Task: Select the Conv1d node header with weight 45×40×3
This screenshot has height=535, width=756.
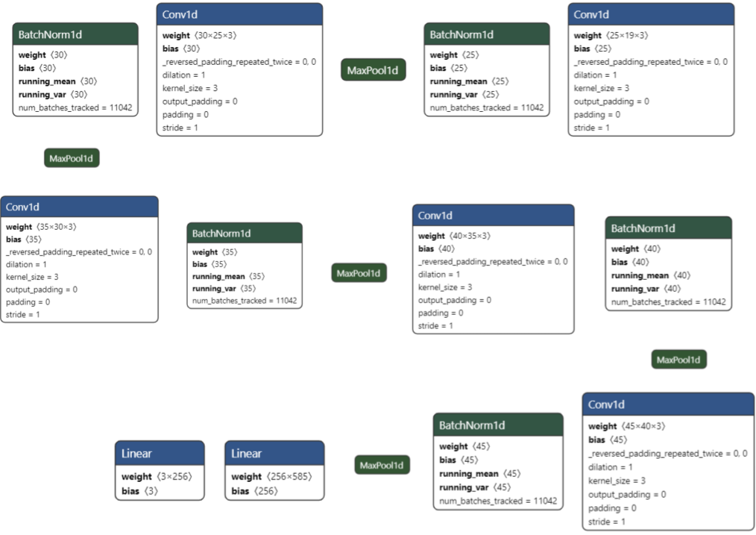Action: [x=668, y=404]
